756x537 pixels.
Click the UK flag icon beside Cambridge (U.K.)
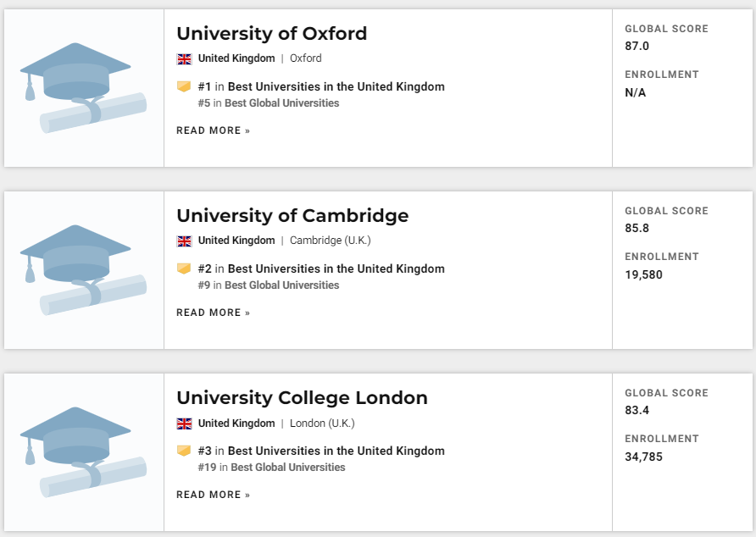[x=184, y=241]
